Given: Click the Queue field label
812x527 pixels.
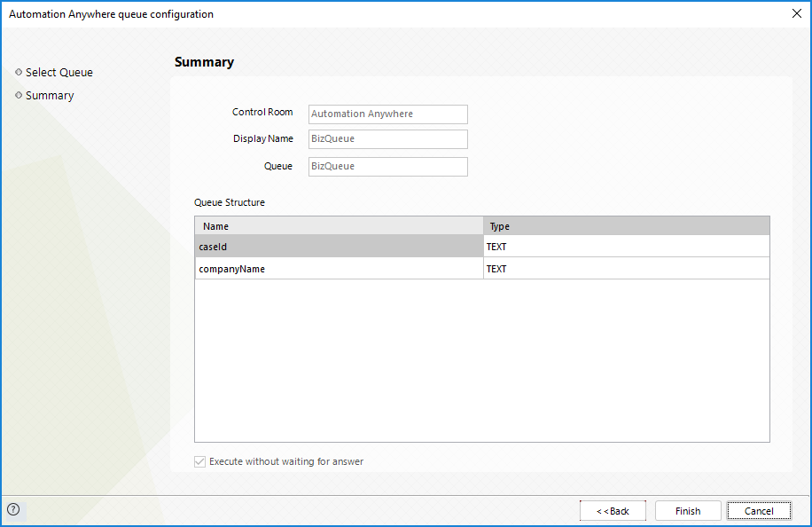Looking at the screenshot, I should [x=278, y=166].
